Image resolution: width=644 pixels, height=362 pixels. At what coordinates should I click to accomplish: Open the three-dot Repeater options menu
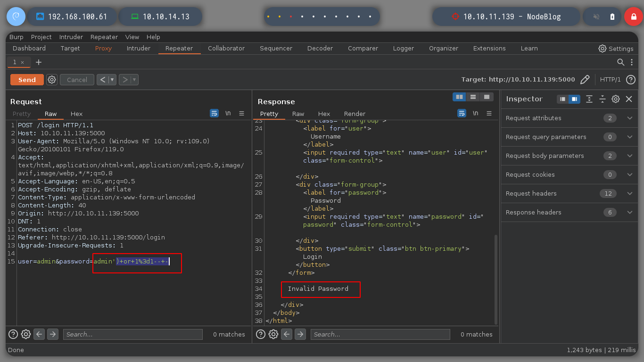pyautogui.click(x=632, y=62)
